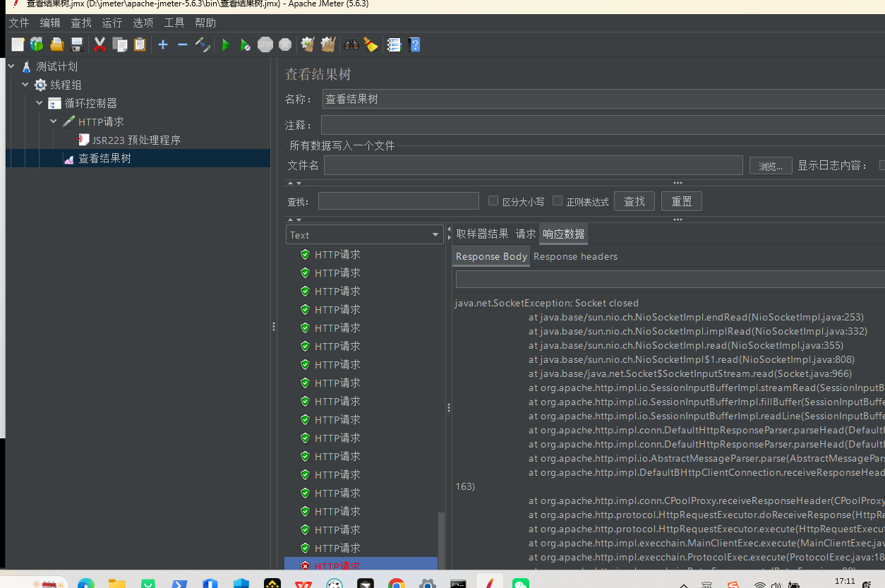
Task: Select 循环控制器 loop controller node
Action: [90, 103]
